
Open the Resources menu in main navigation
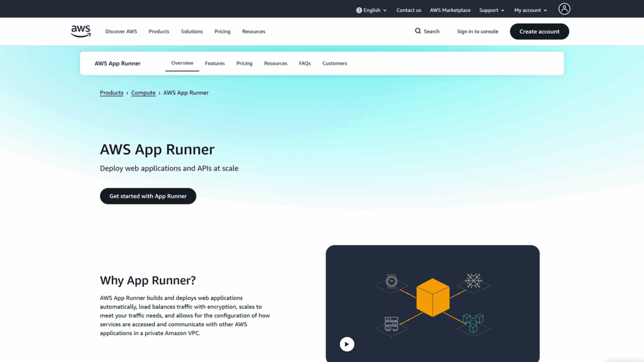click(253, 31)
